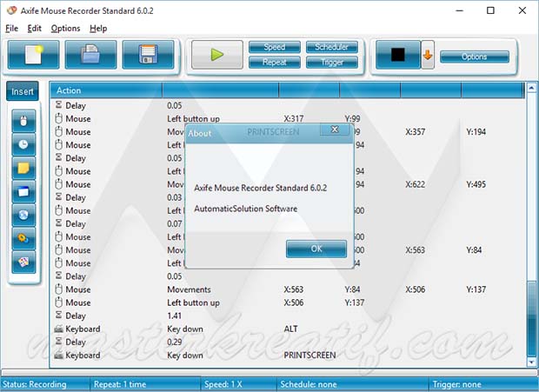
Task: Close the About dialog with X
Action: pyautogui.click(x=335, y=130)
